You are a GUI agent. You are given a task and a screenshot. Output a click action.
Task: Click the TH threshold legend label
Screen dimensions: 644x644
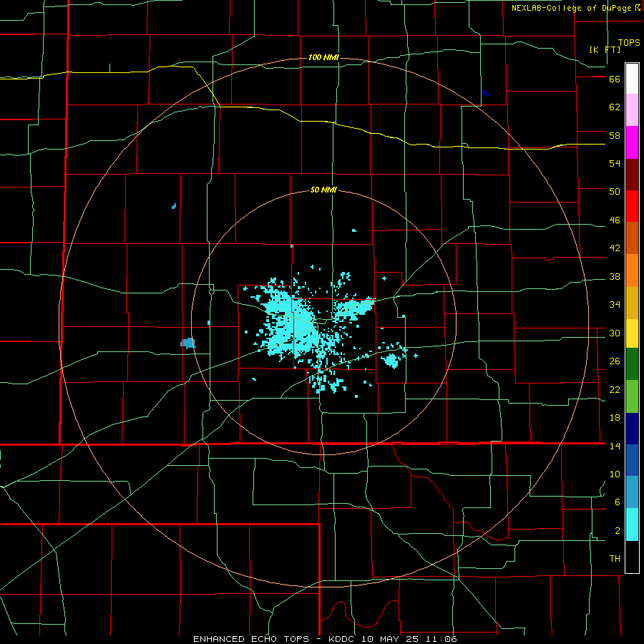[615, 559]
